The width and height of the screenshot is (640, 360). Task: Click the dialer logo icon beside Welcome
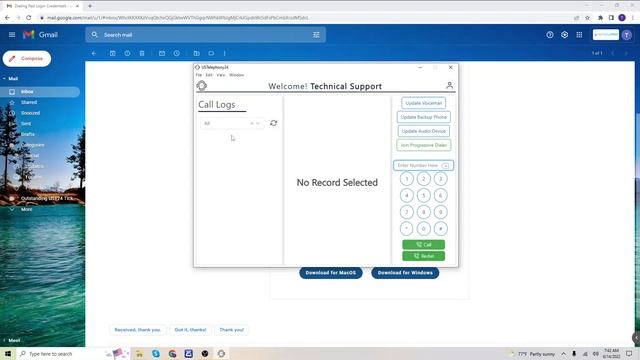tap(202, 86)
